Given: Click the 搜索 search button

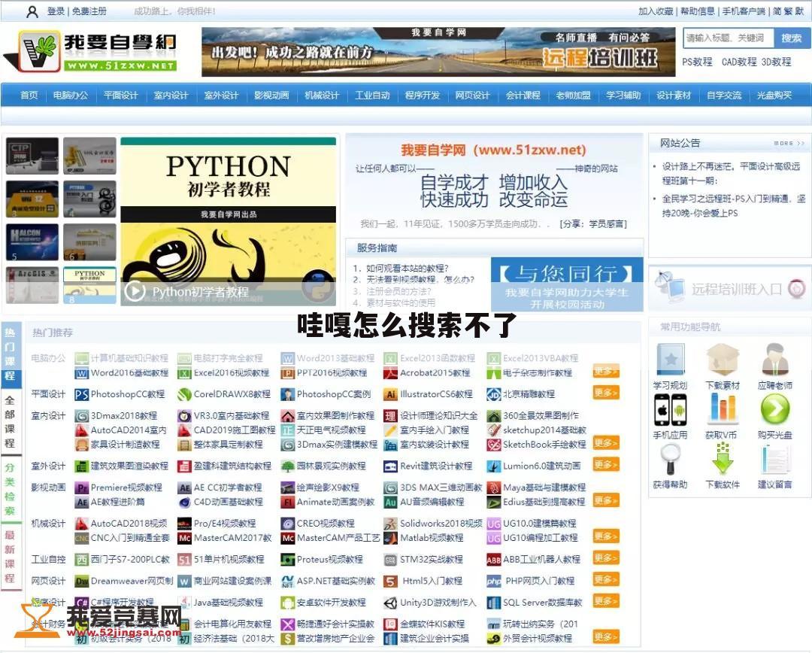Looking at the screenshot, I should [x=791, y=38].
